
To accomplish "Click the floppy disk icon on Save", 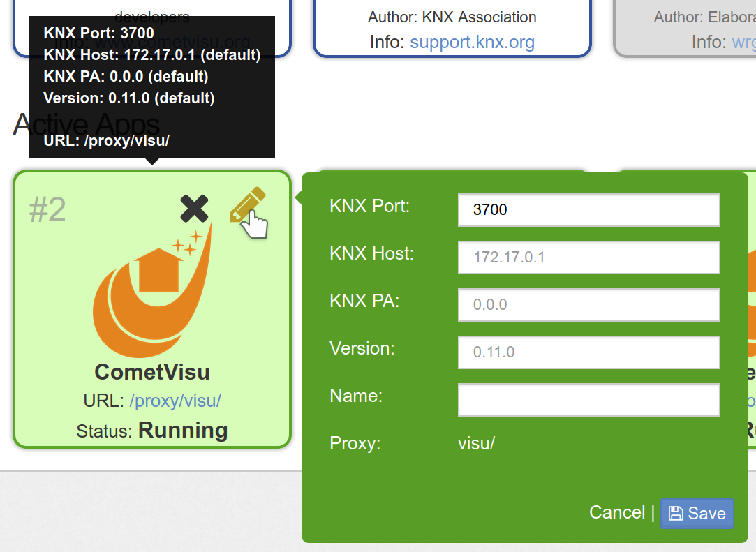I will point(676,514).
